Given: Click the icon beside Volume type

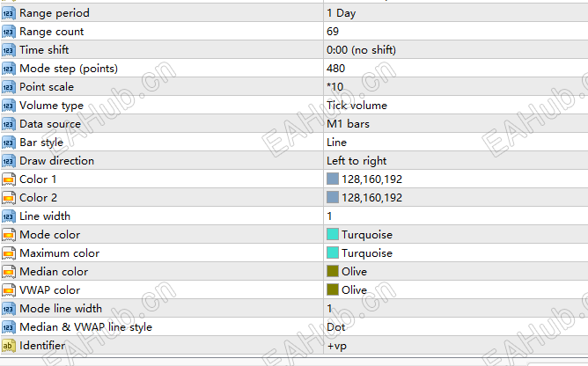Looking at the screenshot, I should [9, 106].
